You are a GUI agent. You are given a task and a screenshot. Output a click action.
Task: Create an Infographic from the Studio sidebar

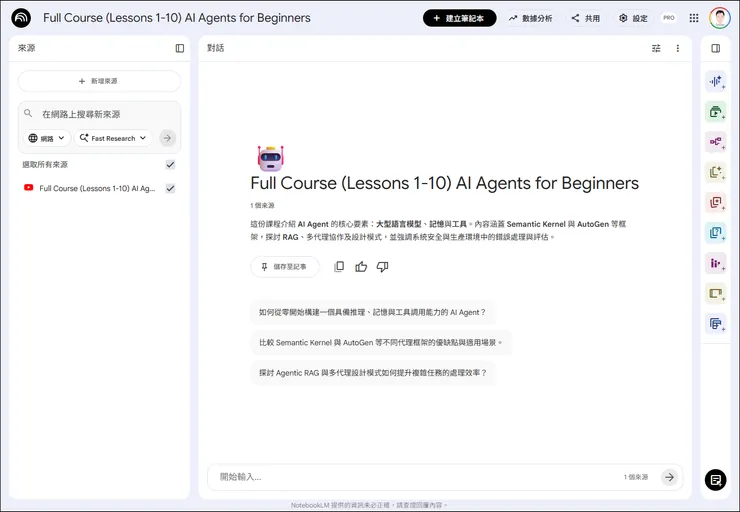[715, 263]
